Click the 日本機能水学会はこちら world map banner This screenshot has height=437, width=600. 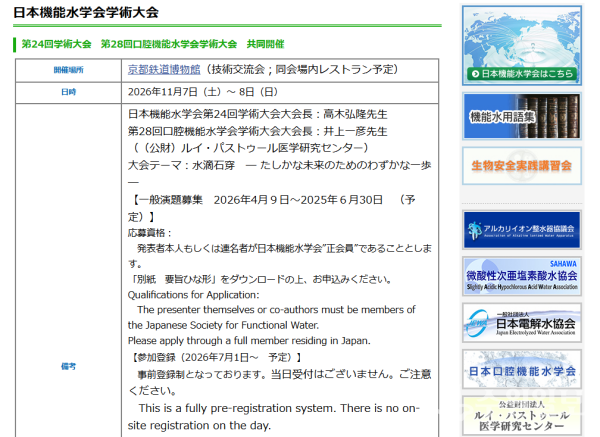[x=522, y=45]
